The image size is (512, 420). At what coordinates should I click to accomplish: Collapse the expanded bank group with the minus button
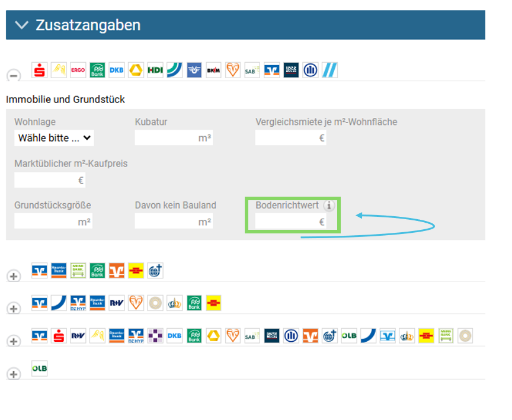point(14,76)
